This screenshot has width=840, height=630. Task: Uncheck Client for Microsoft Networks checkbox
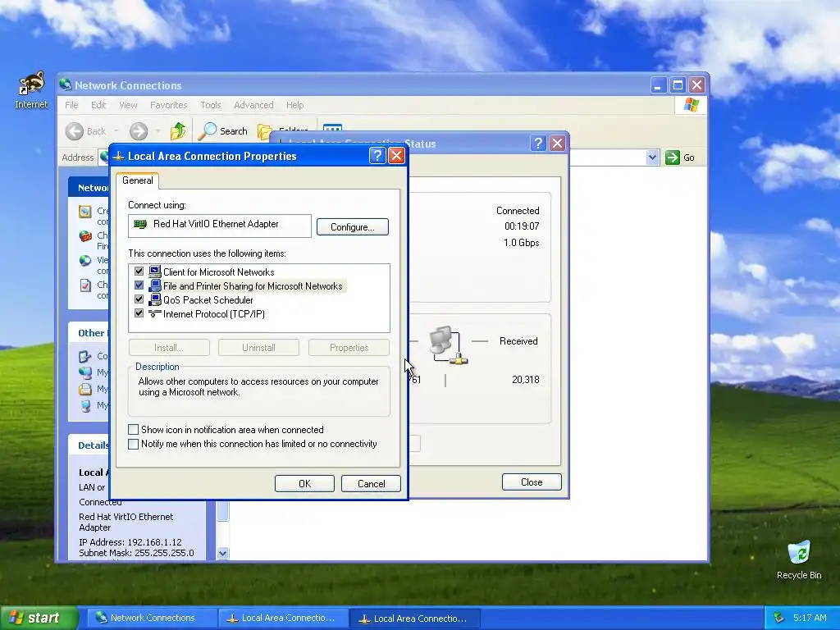139,272
